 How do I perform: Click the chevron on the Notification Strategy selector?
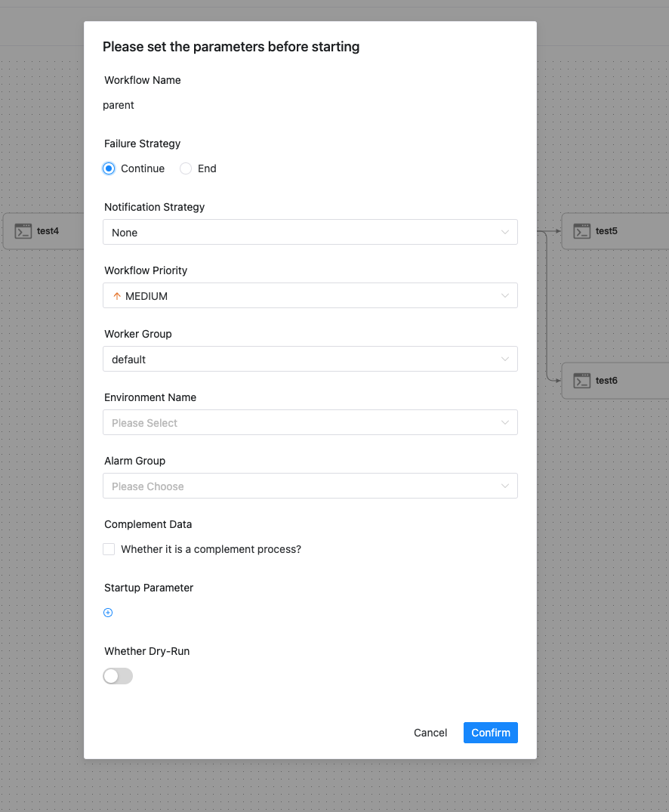click(x=504, y=232)
